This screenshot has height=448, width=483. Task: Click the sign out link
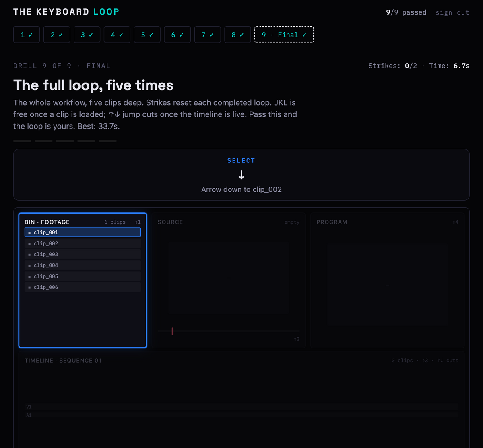click(x=452, y=12)
